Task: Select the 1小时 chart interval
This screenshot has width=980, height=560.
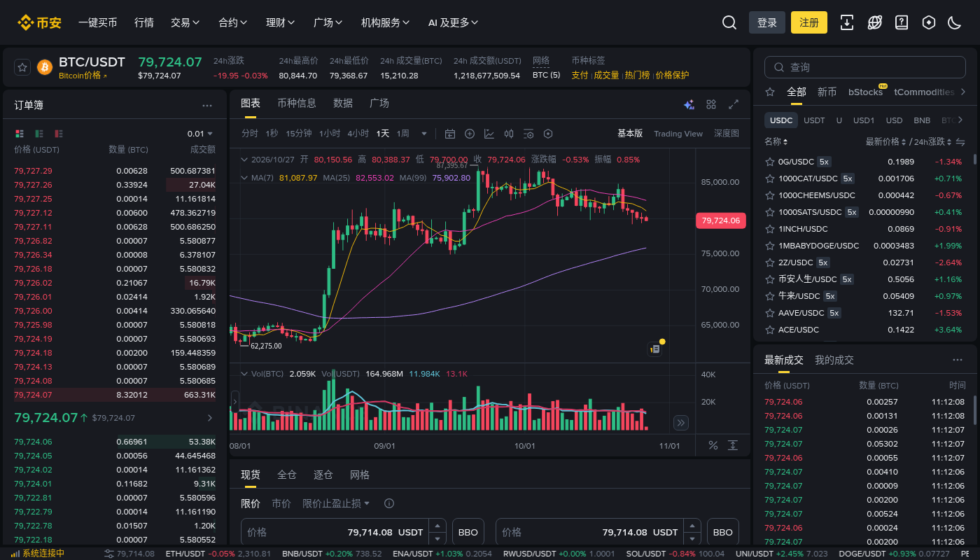Action: [330, 134]
